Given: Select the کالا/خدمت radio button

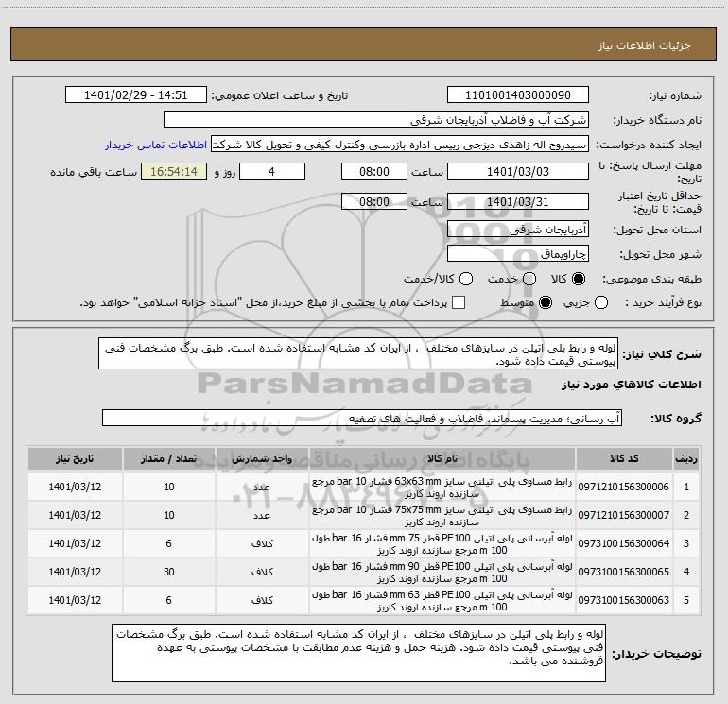Looking at the screenshot, I should point(466,279).
